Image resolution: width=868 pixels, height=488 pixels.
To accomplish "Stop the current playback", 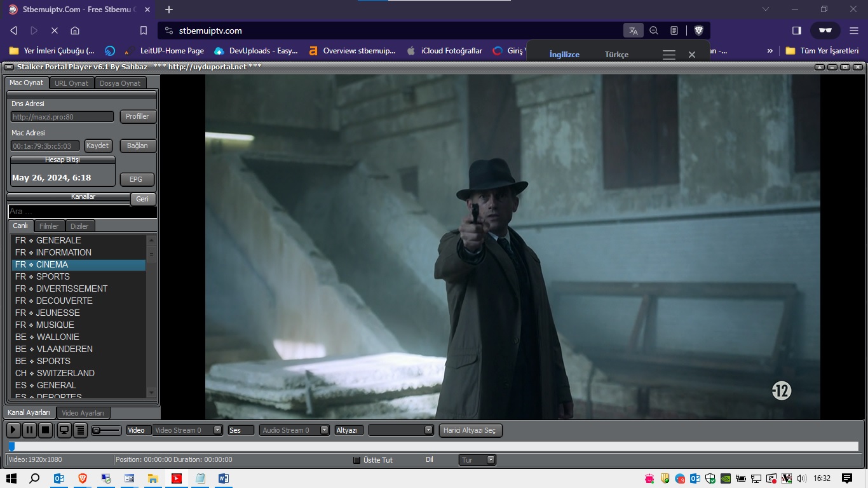I will tap(45, 430).
